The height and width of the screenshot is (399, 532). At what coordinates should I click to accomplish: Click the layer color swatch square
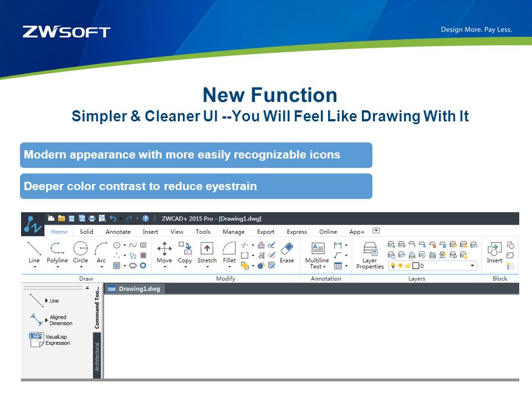click(x=416, y=265)
